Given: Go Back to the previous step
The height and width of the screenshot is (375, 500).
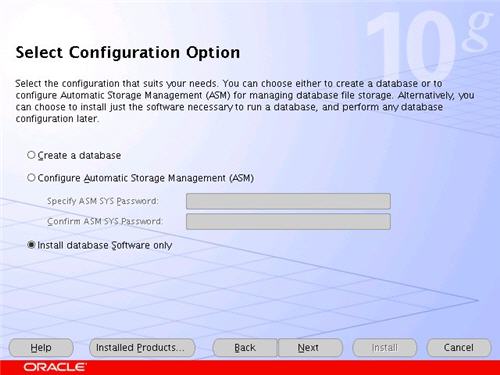Looking at the screenshot, I should [245, 348].
